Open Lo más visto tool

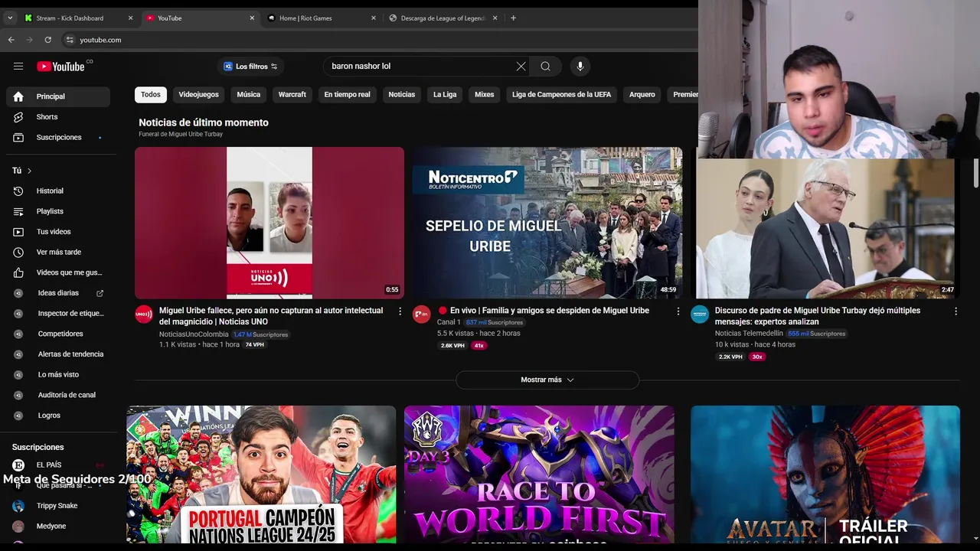click(58, 374)
